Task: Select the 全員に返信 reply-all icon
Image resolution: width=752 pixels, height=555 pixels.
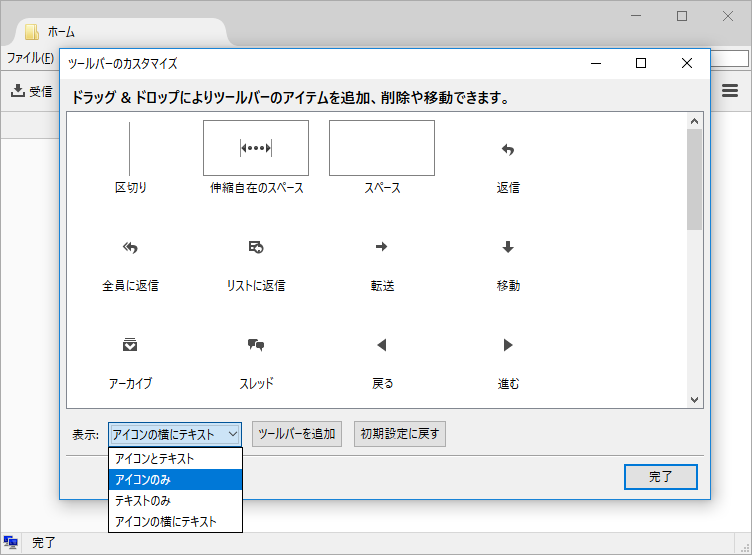Action: pos(130,248)
